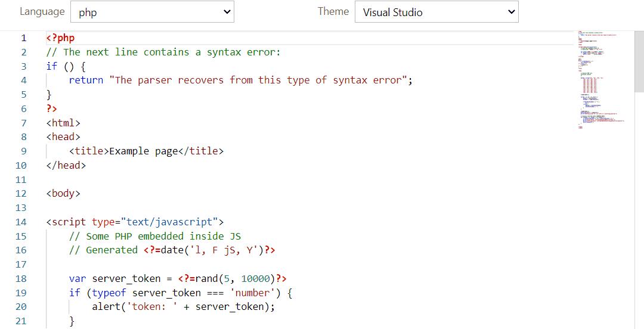Select line number 3 in the gutter
The height and width of the screenshot is (329, 644).
tap(24, 66)
